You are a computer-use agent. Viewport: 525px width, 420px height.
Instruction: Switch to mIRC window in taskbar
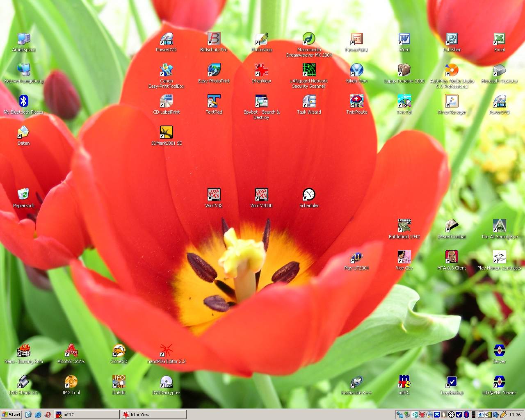(87, 415)
